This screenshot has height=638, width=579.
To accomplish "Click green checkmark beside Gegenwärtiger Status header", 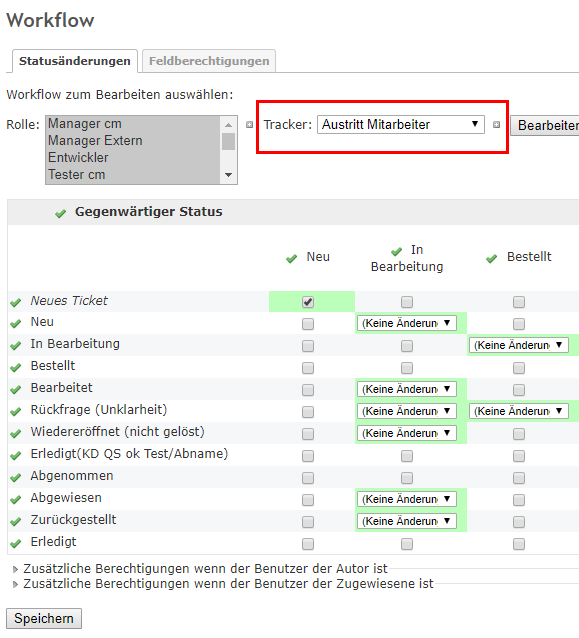I will pyautogui.click(x=61, y=213).
